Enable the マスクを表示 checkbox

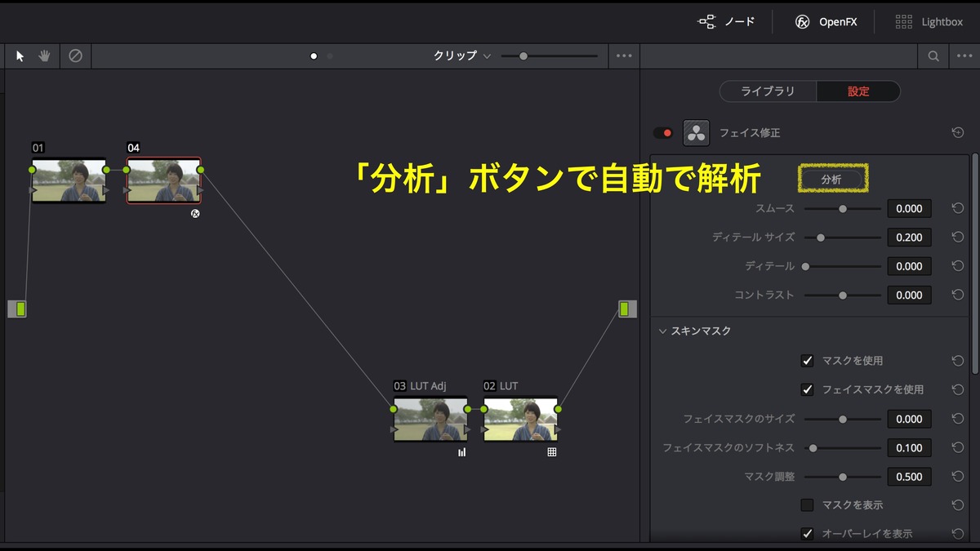[807, 505]
